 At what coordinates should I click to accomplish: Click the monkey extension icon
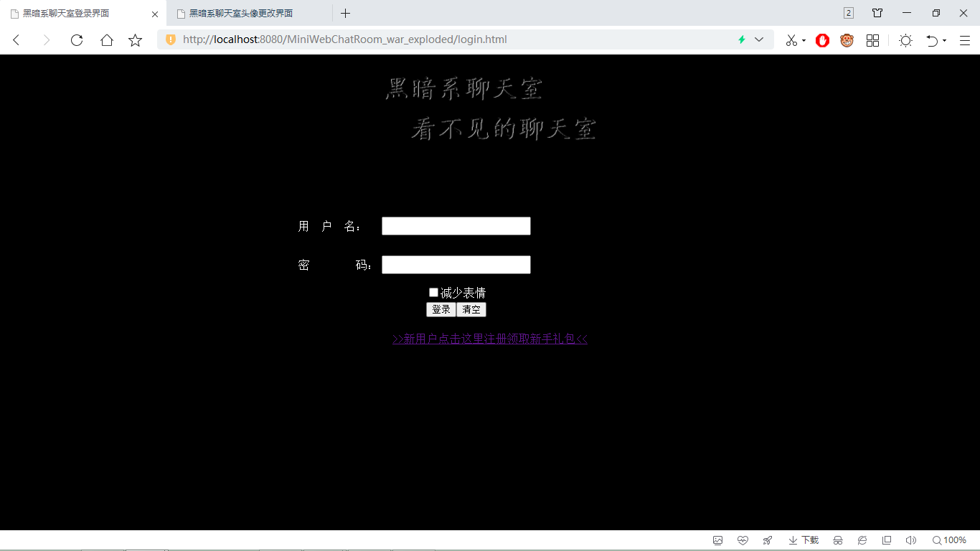coord(847,40)
